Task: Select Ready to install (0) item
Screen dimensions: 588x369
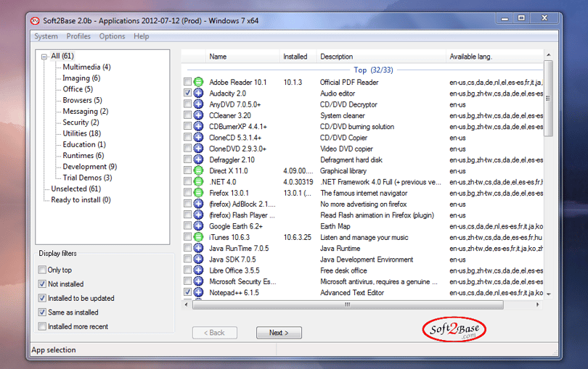Action: click(81, 199)
